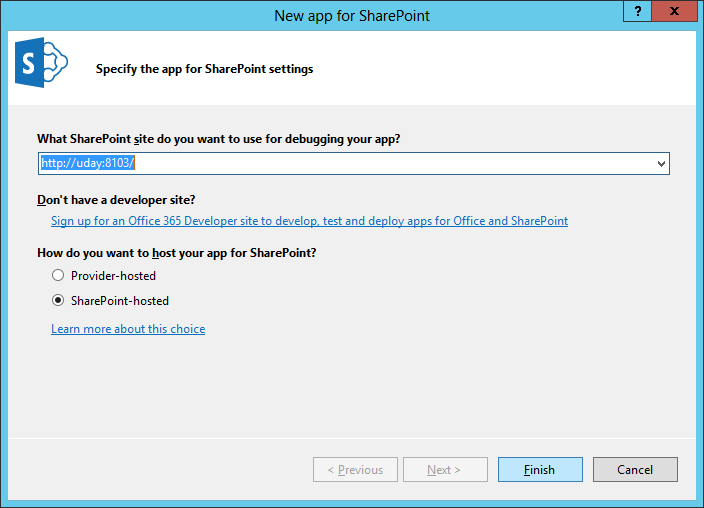
Task: Open Learn more about this choice link
Action: coord(128,329)
